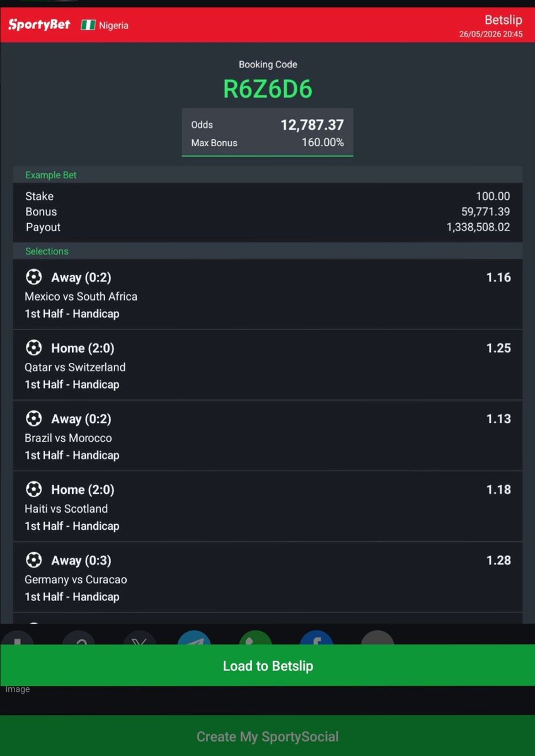This screenshot has height=756, width=535.
Task: Tap the Bonus amount 59,771.39
Action: click(485, 212)
